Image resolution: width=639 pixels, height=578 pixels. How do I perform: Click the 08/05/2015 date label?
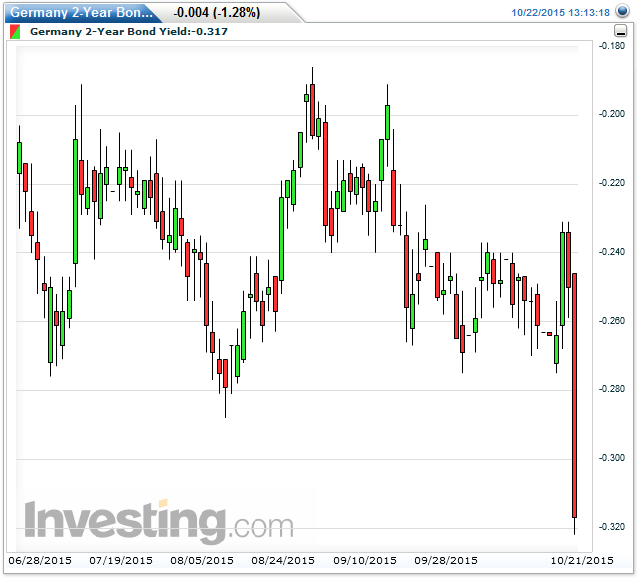point(202,560)
